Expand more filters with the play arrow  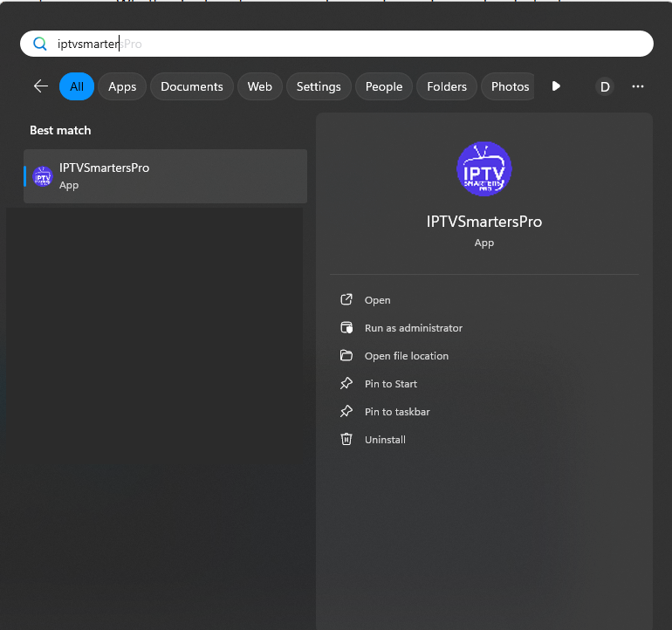556,86
